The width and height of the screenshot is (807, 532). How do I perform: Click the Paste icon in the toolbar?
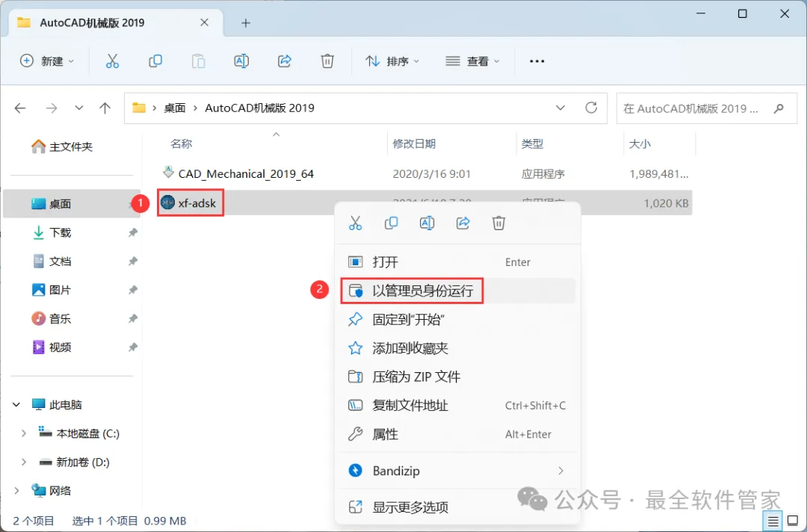pyautogui.click(x=198, y=61)
